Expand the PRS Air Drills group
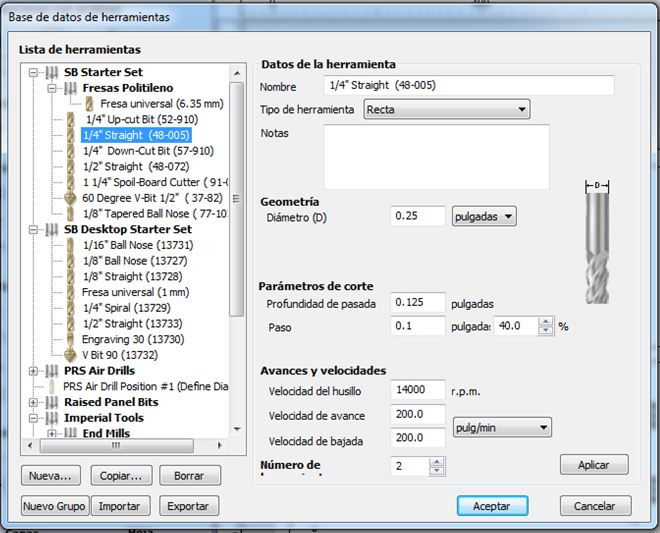Screen dimensions: 660x533 coord(33,371)
